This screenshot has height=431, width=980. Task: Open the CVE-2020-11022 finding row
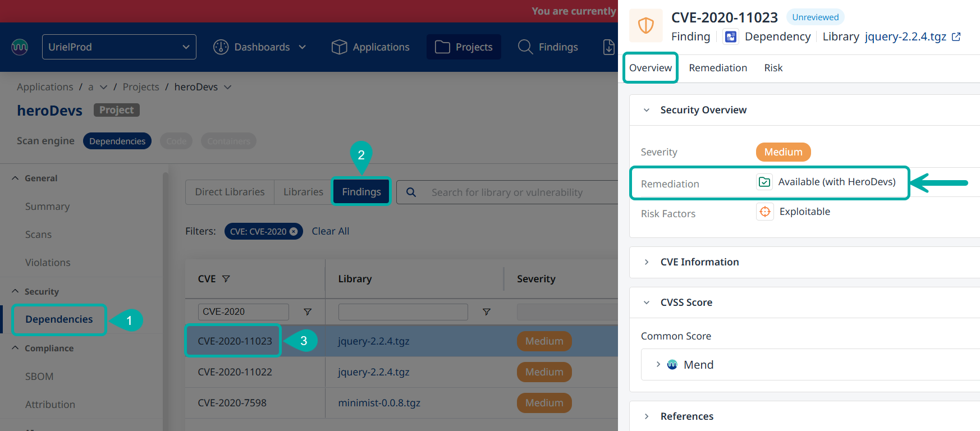tap(235, 372)
